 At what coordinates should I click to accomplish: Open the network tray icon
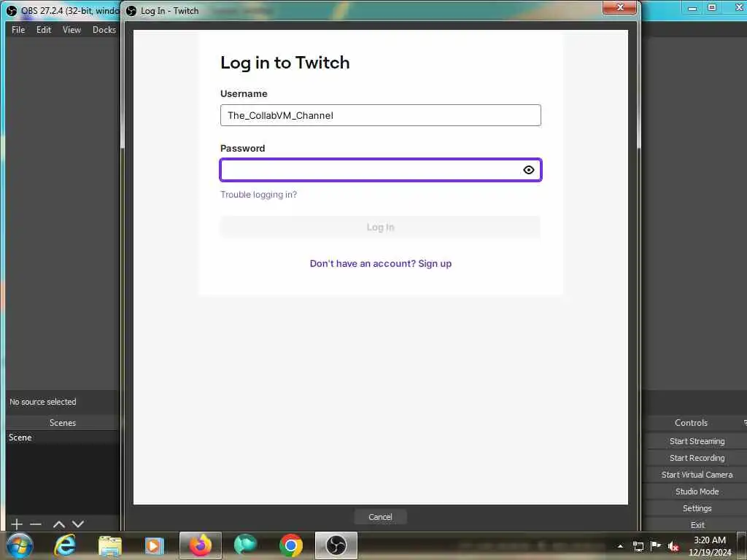pyautogui.click(x=638, y=546)
